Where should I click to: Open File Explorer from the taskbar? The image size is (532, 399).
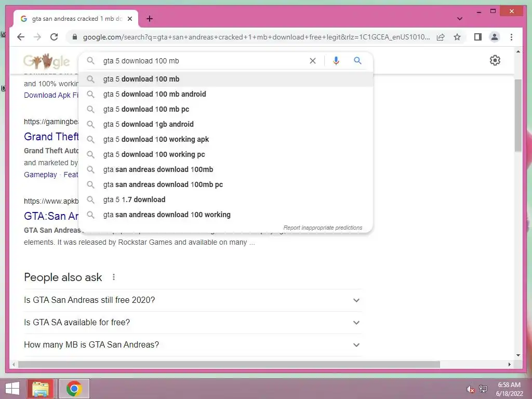41,389
